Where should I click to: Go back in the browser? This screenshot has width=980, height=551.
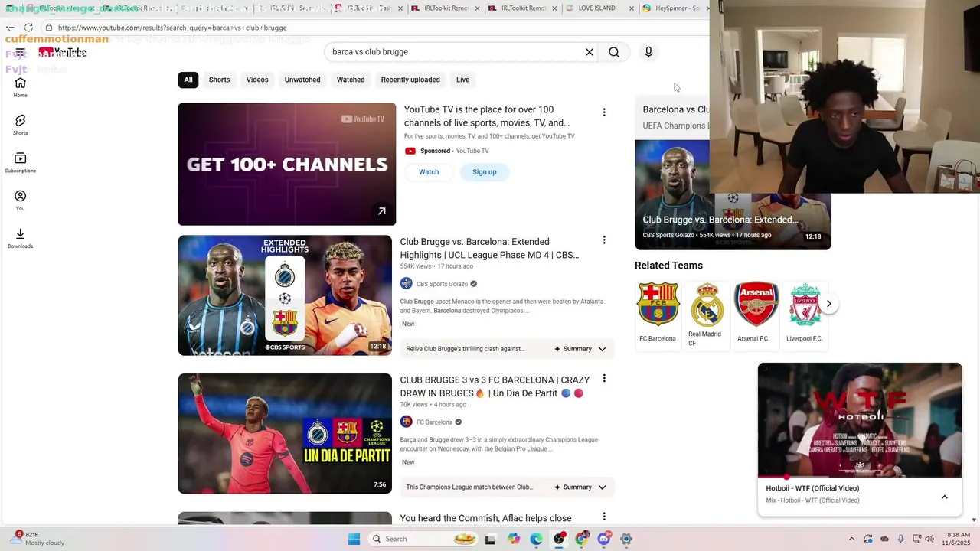10,28
